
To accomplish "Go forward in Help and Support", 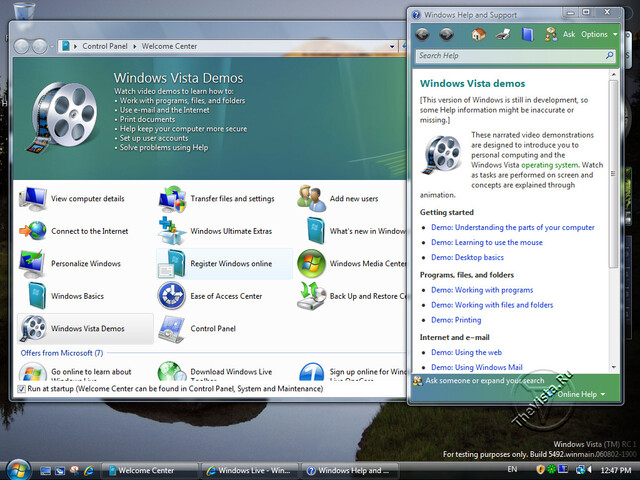I will coord(447,34).
